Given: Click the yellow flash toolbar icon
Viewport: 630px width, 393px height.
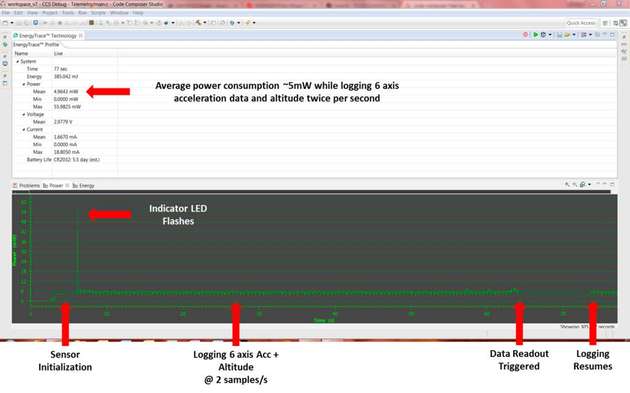Looking at the screenshot, I should coord(248,23).
